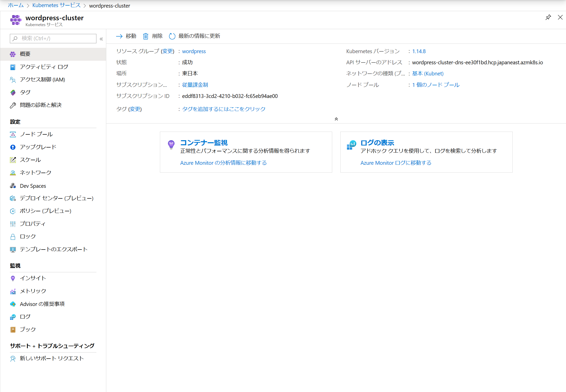Open スケール menu item

click(x=53, y=160)
